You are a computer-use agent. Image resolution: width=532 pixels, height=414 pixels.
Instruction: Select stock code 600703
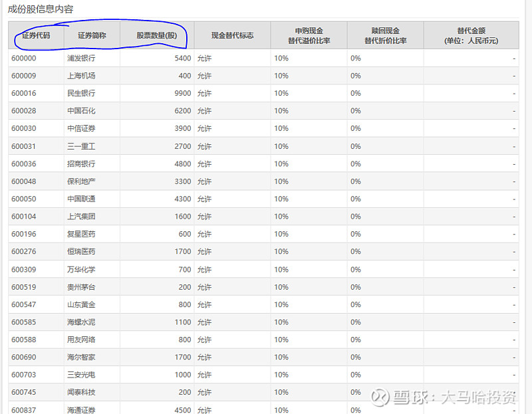coord(24,375)
